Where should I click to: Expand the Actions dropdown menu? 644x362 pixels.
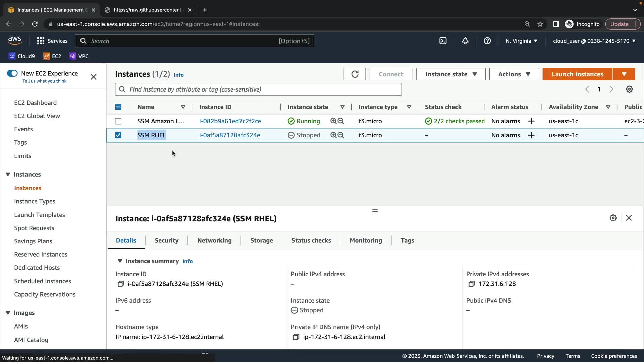[514, 74]
